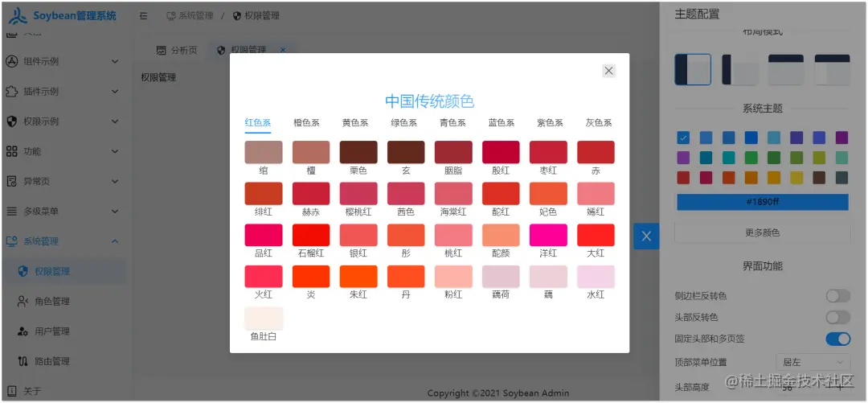Image resolution: width=868 pixels, height=403 pixels.
Task: Click the 角色管理 user icon
Action: 23,301
